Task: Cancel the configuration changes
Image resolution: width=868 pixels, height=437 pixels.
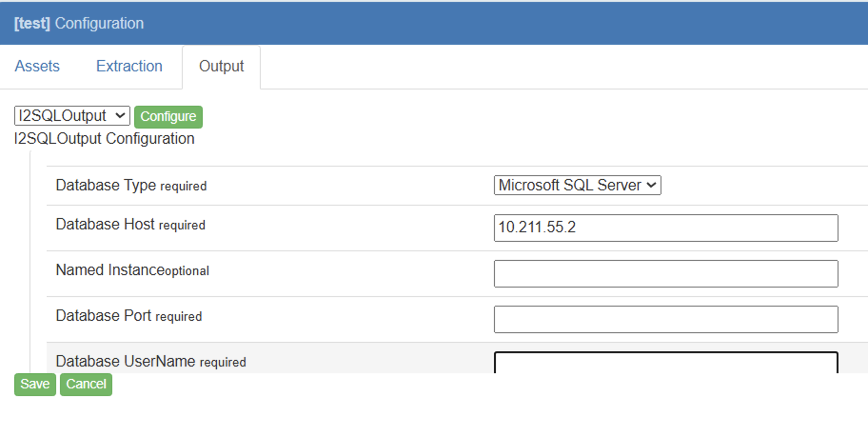Action: [x=86, y=384]
